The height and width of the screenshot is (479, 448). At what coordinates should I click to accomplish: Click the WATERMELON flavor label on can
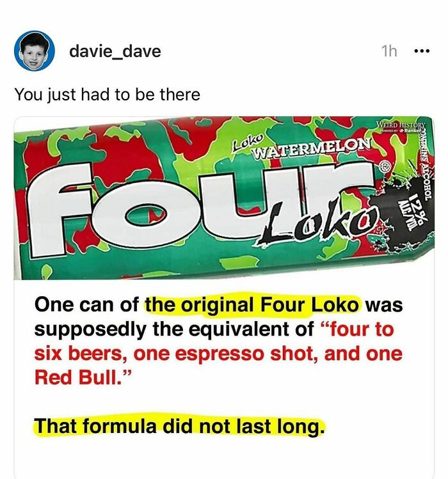coord(310,147)
